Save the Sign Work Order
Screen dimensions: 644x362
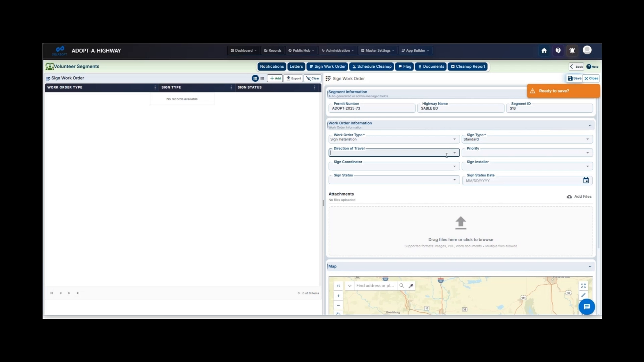coord(574,78)
